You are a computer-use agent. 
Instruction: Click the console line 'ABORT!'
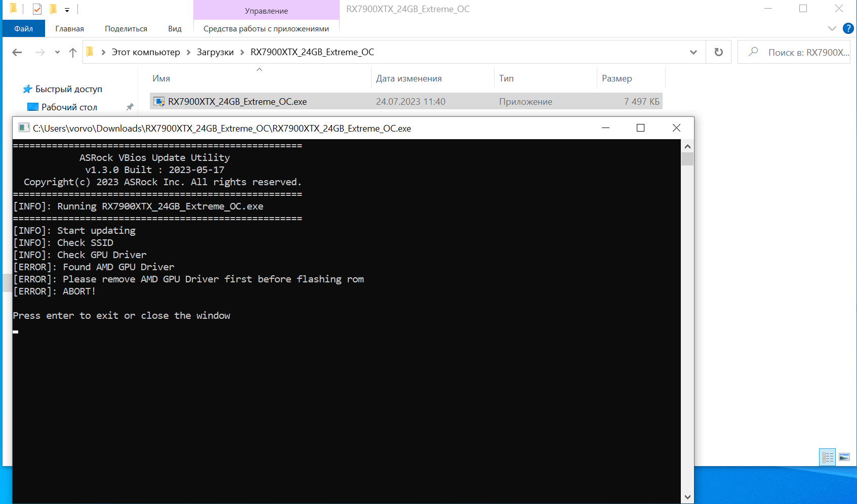[55, 291]
